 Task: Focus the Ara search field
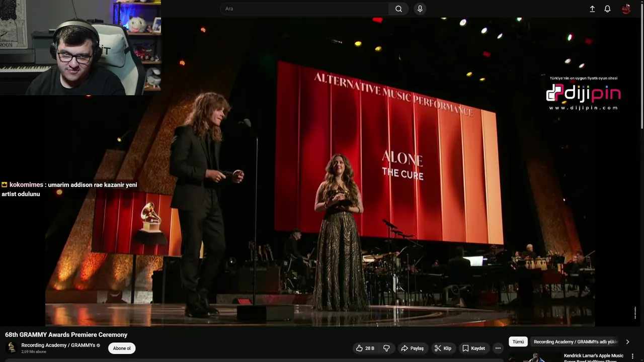pyautogui.click(x=304, y=9)
